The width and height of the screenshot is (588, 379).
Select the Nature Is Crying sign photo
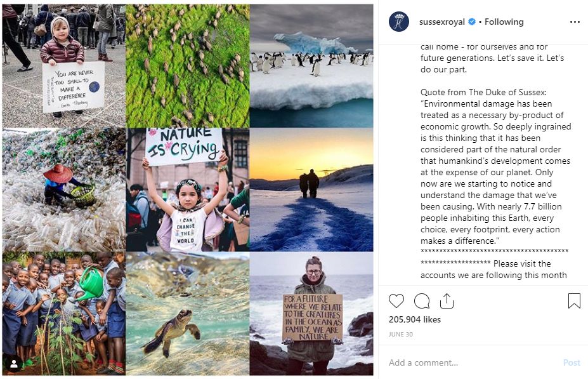(188, 189)
